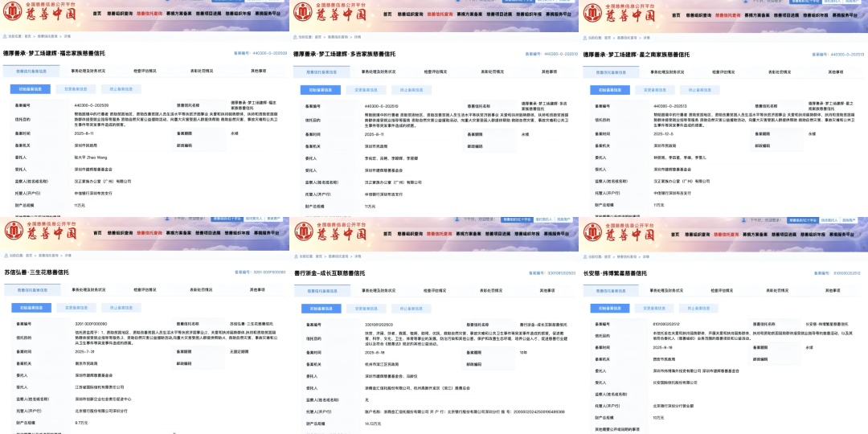Image resolution: width=868 pixels, height=434 pixels.
Task: Click 终止备案信息 button in the 多吉家族 panel
Action: coord(411,90)
